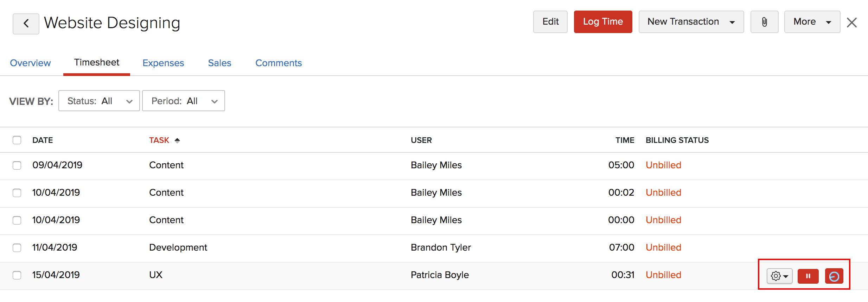Screen dimensions: 868x302
Task: Select all entries with header checkbox
Action: 17,140
